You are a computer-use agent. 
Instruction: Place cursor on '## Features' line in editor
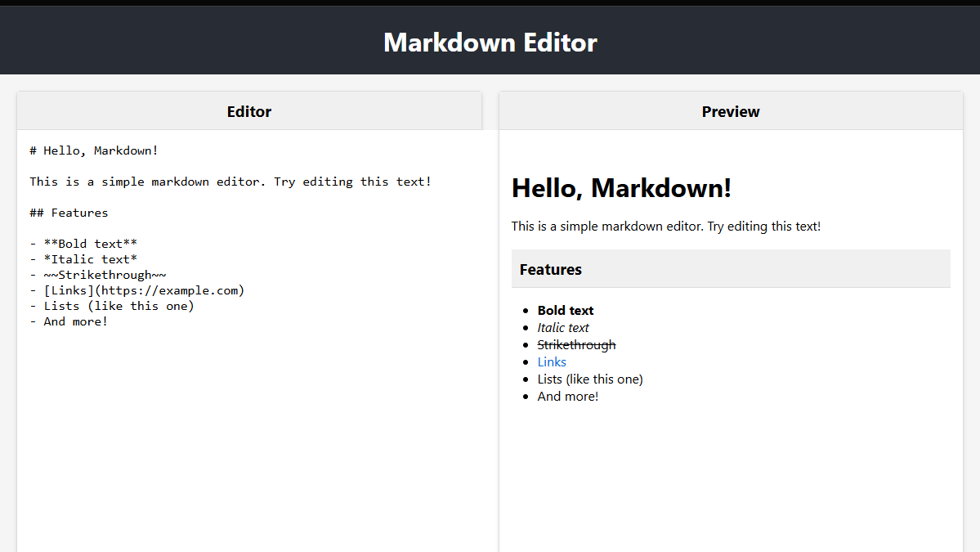pos(69,213)
